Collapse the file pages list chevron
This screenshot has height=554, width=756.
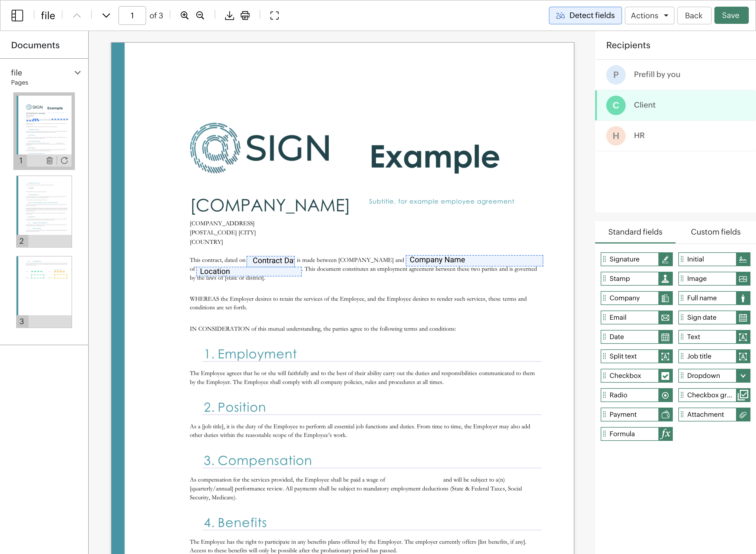point(77,73)
